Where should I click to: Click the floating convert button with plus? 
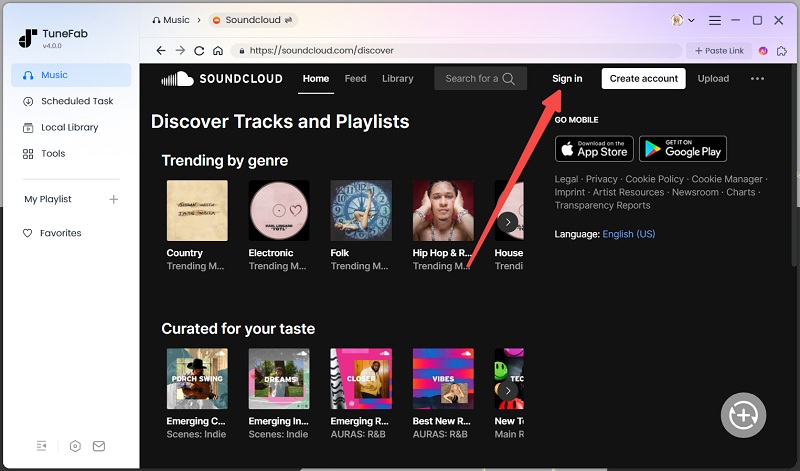click(743, 414)
